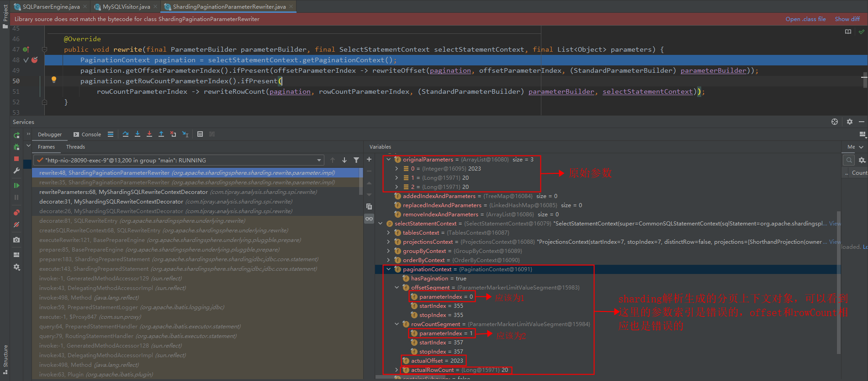Collapse the originalParameters variable node
The height and width of the screenshot is (381, 868).
tap(389, 160)
